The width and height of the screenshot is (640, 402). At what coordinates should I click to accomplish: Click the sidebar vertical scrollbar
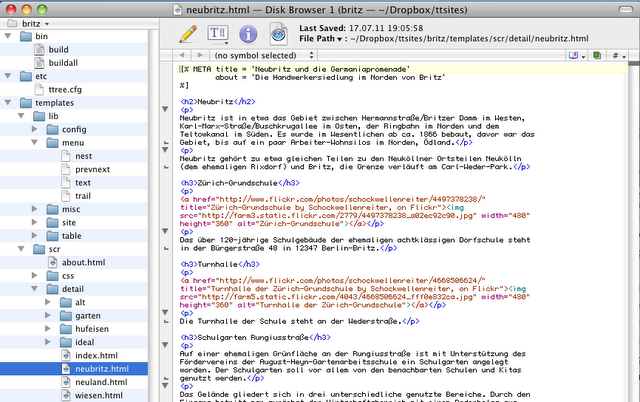click(153, 215)
